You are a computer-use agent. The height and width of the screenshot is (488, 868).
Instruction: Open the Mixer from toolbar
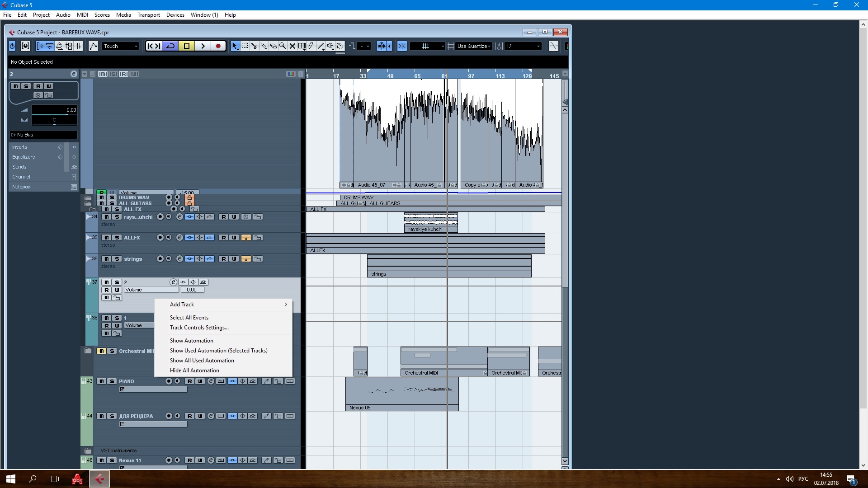(x=79, y=46)
